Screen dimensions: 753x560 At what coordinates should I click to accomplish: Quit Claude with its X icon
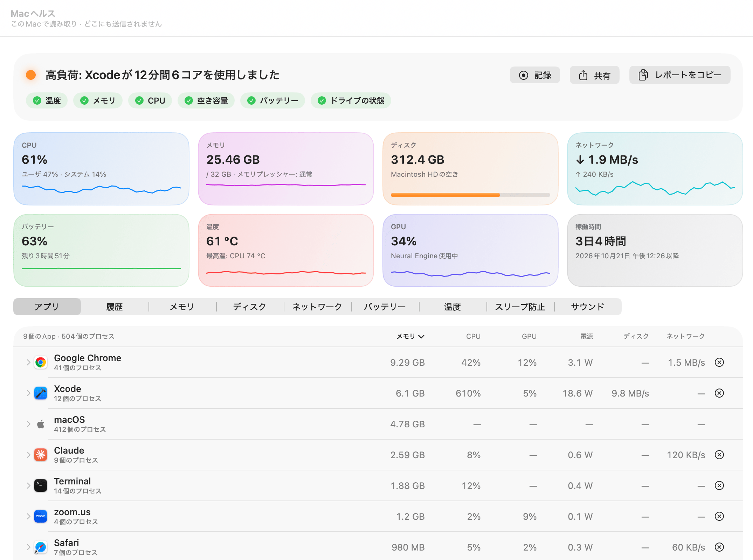tap(719, 455)
